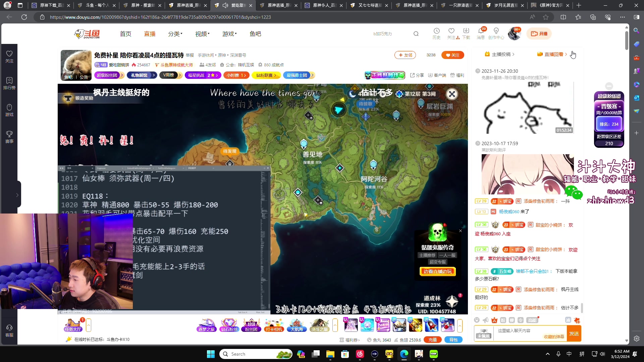
Task: Click the orange crown A icon in chat
Action: (494, 320)
